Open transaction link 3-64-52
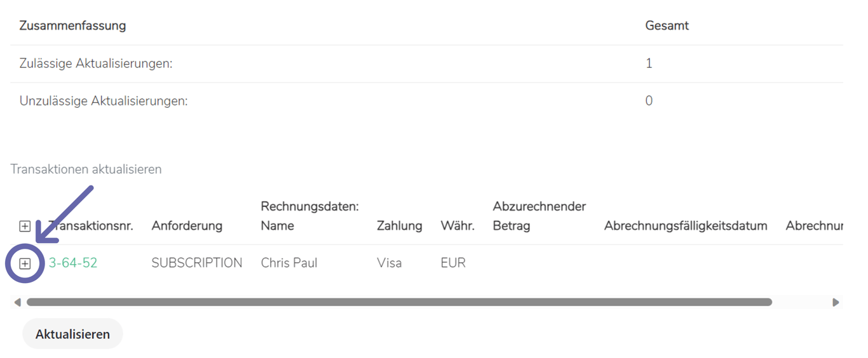Screen dimensions: 868x358 [x=73, y=263]
